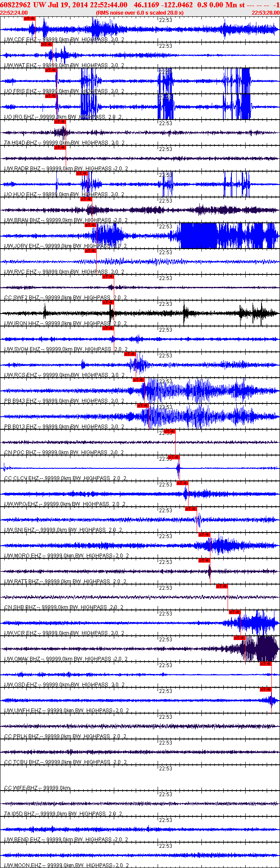Image resolution: width=280 pixels, height=868 pixels.
Task: Click red pick marker on CN.SHB trace
Action: [222, 586]
